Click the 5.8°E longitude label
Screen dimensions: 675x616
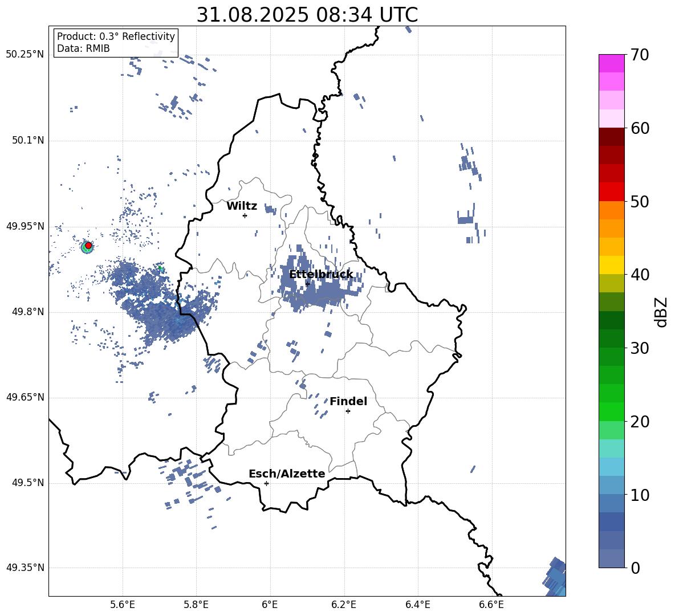196,605
